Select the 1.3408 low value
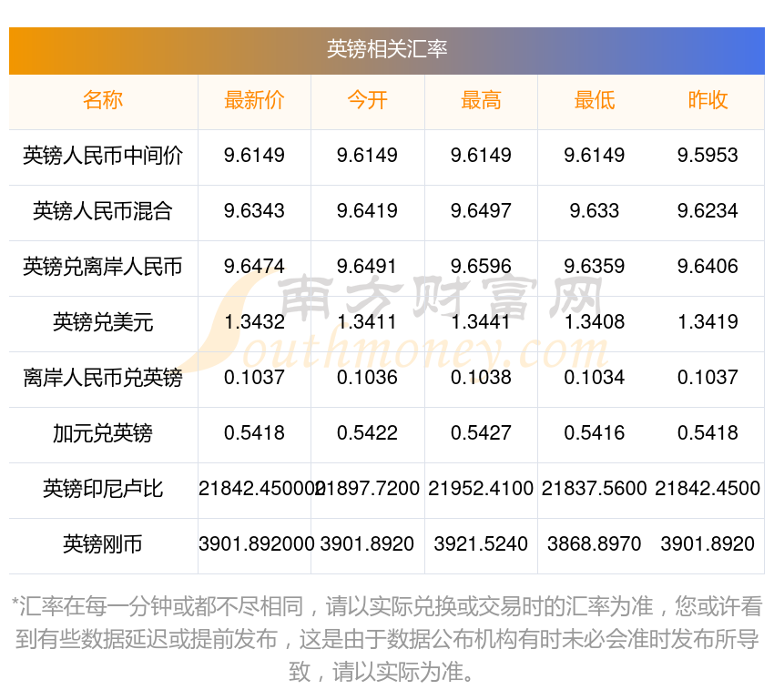This screenshot has width=774, height=700. click(x=595, y=322)
